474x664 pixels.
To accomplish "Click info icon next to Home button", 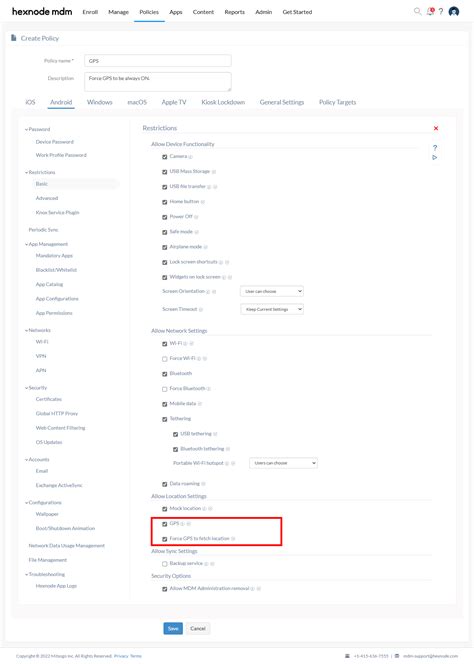I will [x=203, y=202].
